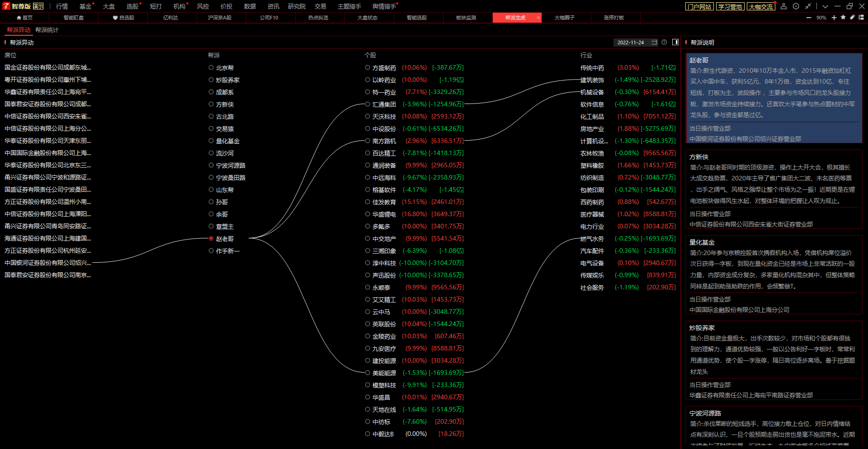Select the 赵老哥 radio button
868x449 pixels.
click(x=211, y=238)
